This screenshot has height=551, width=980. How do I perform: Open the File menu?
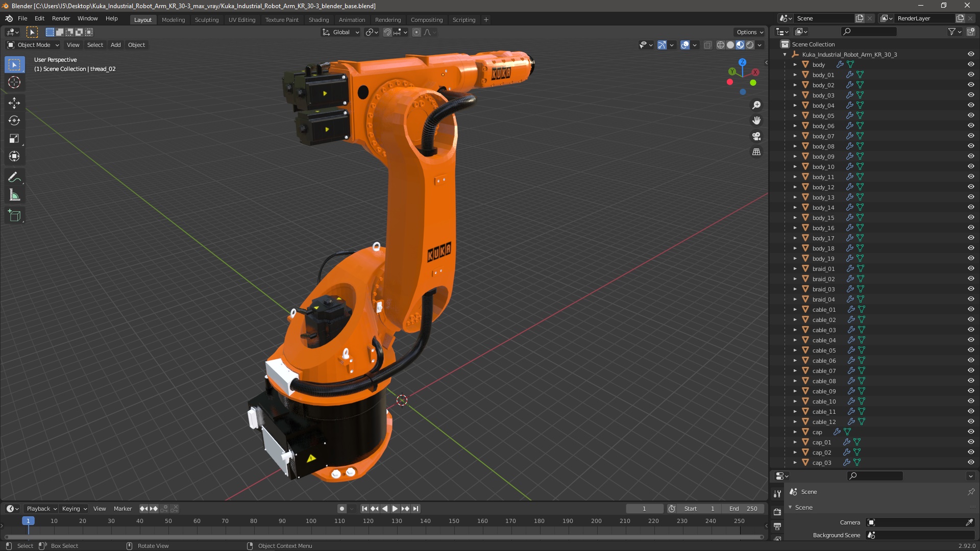[x=22, y=18]
